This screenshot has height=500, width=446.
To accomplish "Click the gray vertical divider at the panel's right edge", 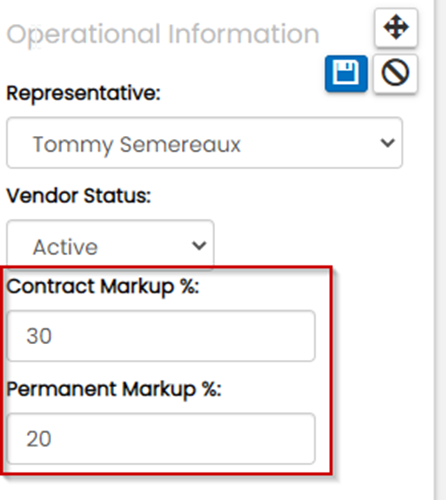I will 438,250.
